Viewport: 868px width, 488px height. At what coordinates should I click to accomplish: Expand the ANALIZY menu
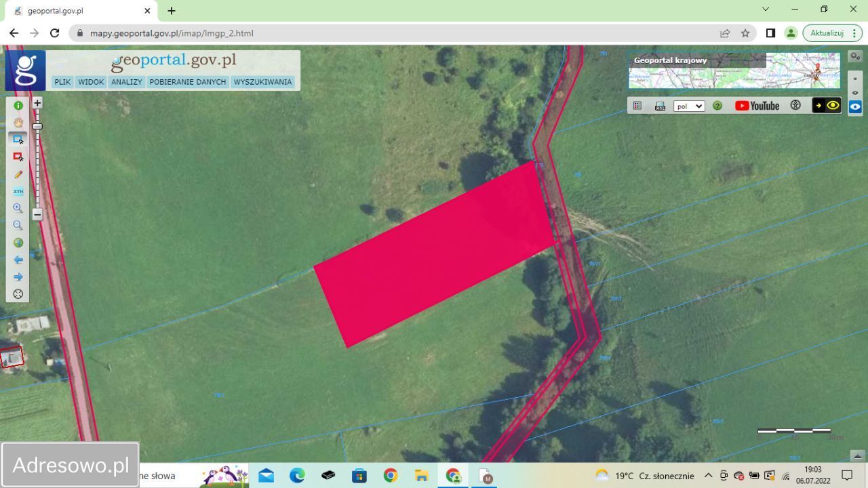[x=127, y=82]
